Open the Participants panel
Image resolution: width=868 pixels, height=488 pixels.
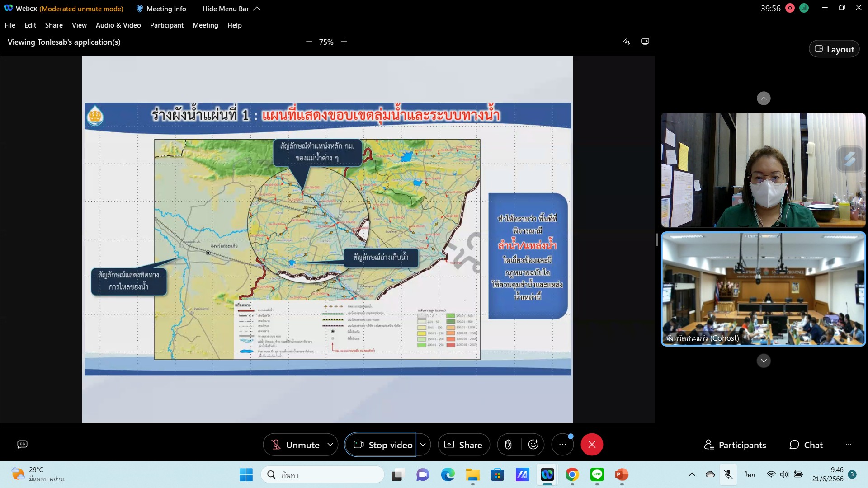(x=735, y=445)
